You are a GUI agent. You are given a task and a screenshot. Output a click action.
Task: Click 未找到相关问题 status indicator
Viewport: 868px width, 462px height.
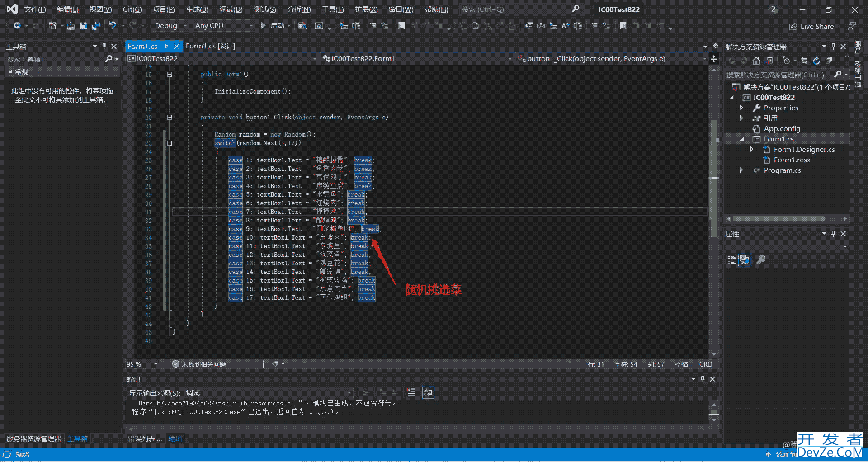(x=199, y=364)
